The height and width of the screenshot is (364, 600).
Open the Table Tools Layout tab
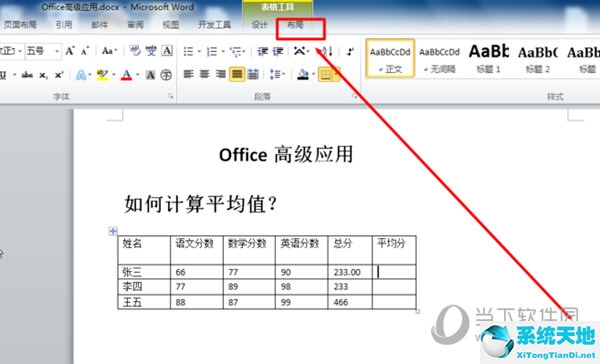(x=295, y=25)
